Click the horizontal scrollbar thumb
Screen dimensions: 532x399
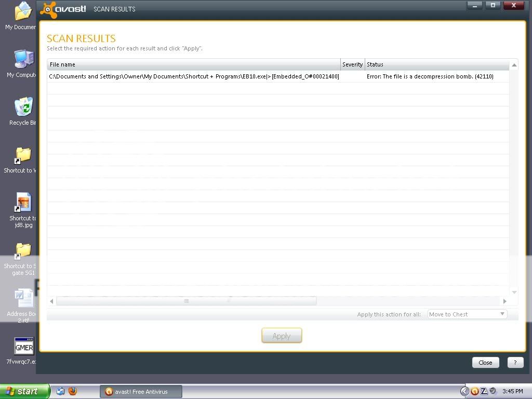coord(187,301)
